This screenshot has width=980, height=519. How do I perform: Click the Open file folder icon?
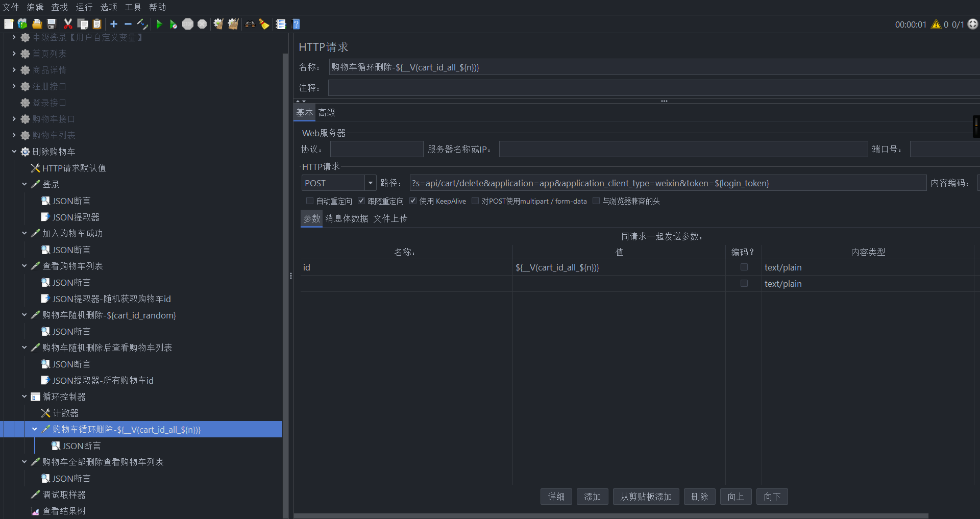coord(37,24)
